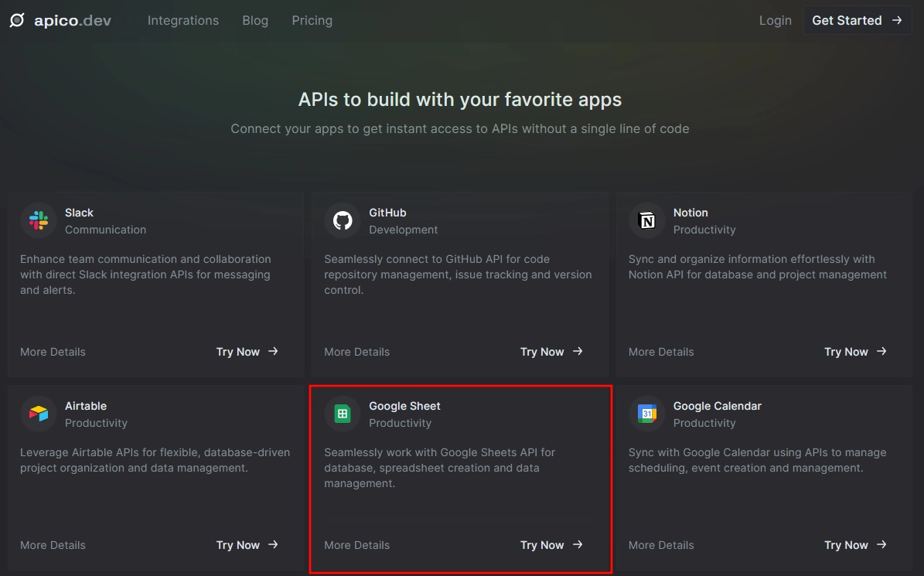Click Slack description about messaging and alerts
Viewport: 924px width, 576px height.
(145, 274)
